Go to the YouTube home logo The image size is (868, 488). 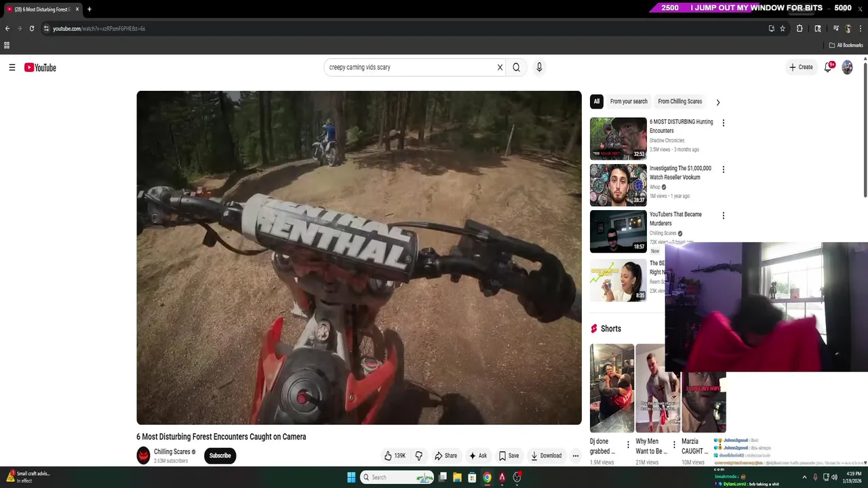pyautogui.click(x=40, y=67)
